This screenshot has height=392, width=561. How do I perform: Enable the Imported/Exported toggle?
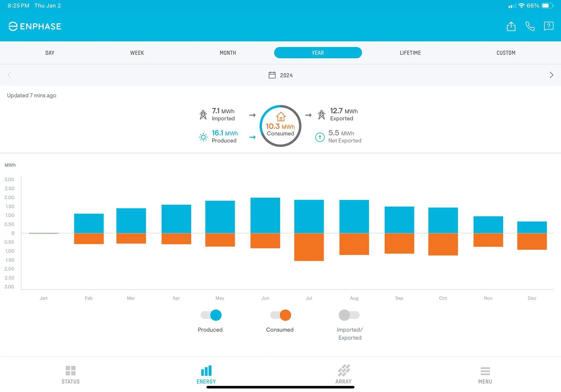(x=349, y=315)
